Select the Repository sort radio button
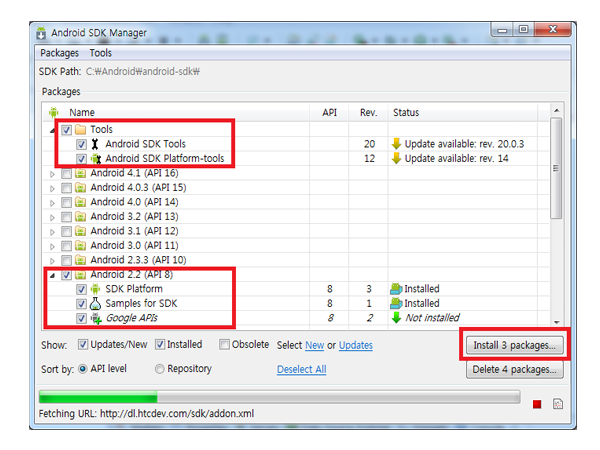 coord(159,369)
